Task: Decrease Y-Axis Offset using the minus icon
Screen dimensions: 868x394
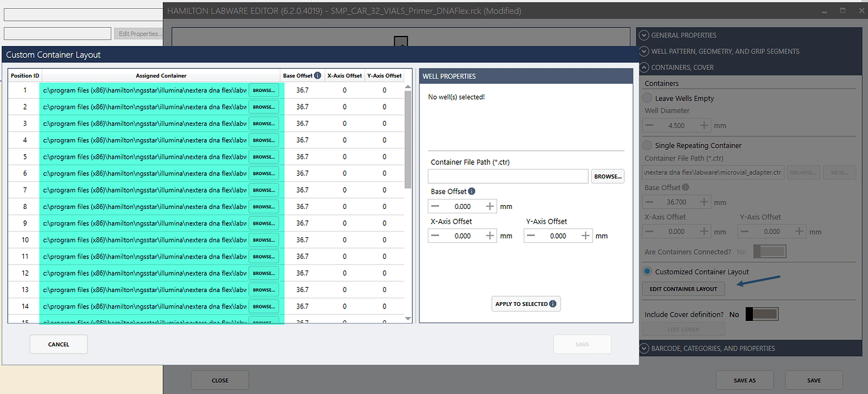Action: tap(531, 235)
